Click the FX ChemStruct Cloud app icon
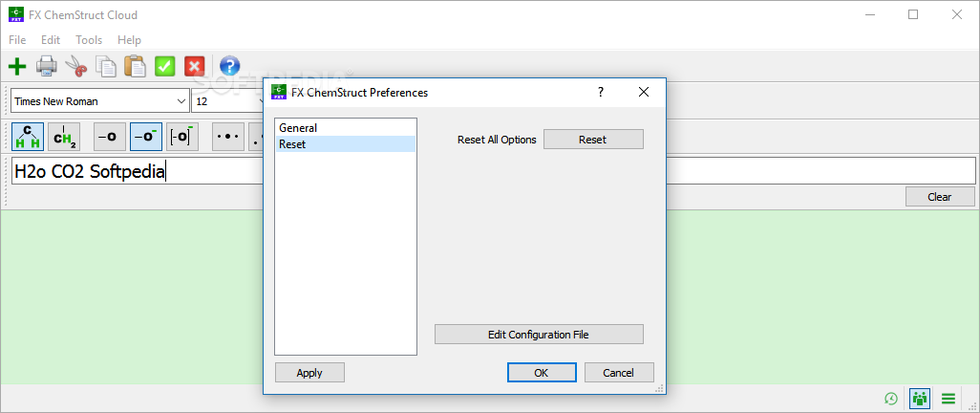Image resolution: width=980 pixels, height=413 pixels. [16, 15]
